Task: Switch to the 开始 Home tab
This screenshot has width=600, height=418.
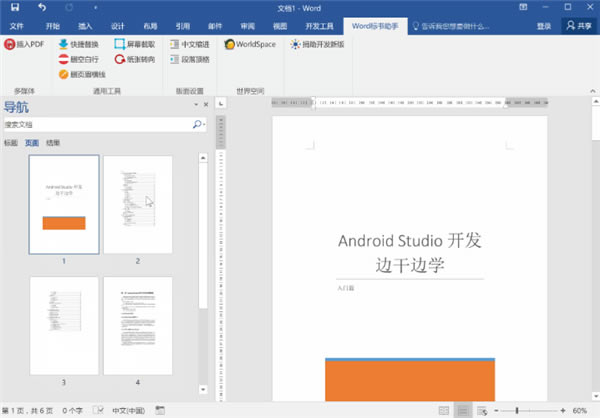Action: pyautogui.click(x=52, y=26)
